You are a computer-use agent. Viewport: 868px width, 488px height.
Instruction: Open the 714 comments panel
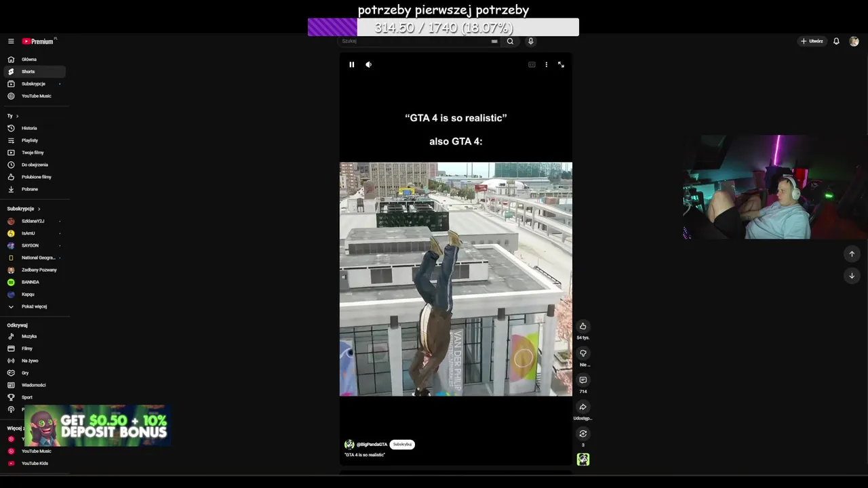tap(583, 380)
